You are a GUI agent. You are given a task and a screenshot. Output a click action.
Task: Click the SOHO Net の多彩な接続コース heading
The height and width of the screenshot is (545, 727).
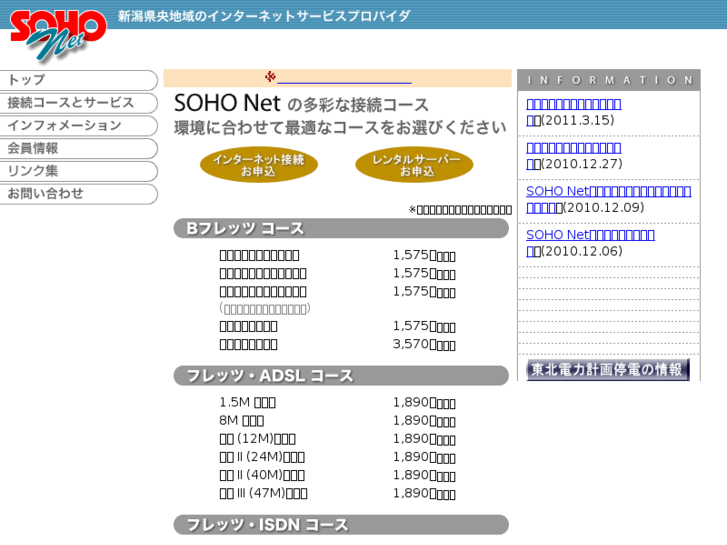[301, 103]
